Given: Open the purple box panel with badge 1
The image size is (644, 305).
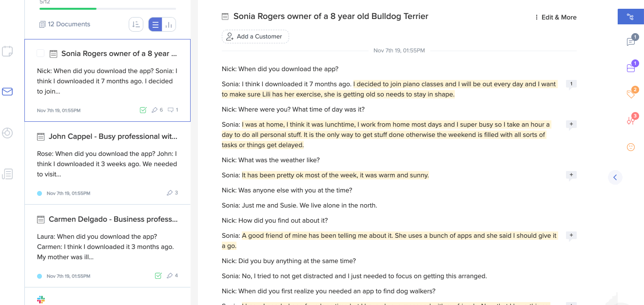Looking at the screenshot, I should pos(631,68).
